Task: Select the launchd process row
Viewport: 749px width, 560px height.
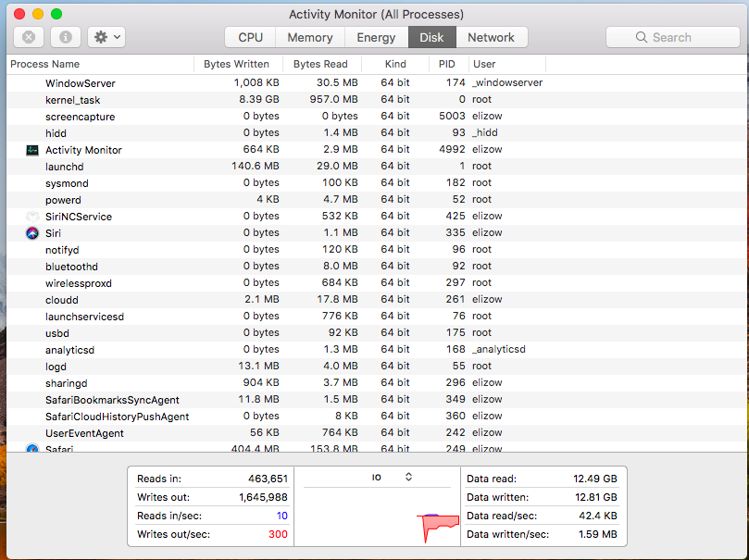Action: coord(378,167)
